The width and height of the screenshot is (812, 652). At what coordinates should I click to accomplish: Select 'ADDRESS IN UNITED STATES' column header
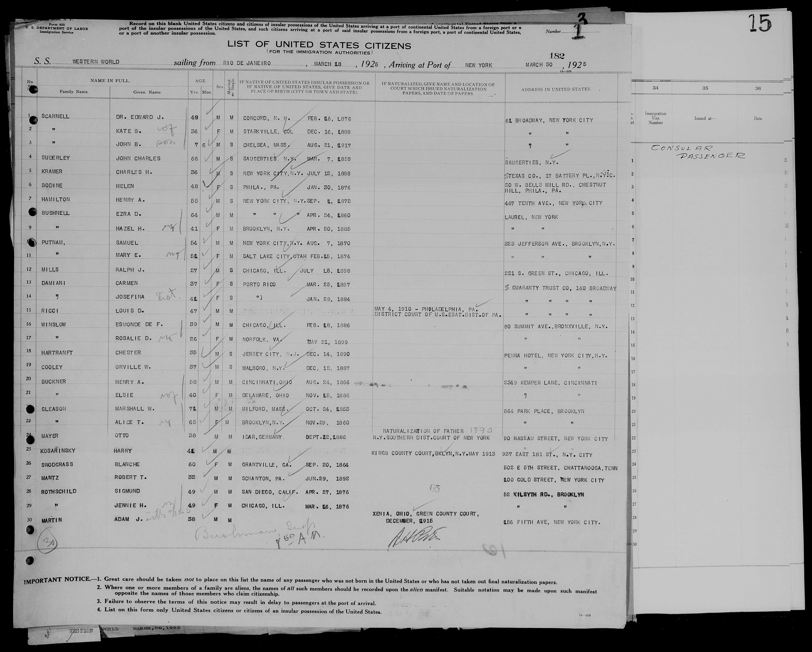click(x=556, y=89)
